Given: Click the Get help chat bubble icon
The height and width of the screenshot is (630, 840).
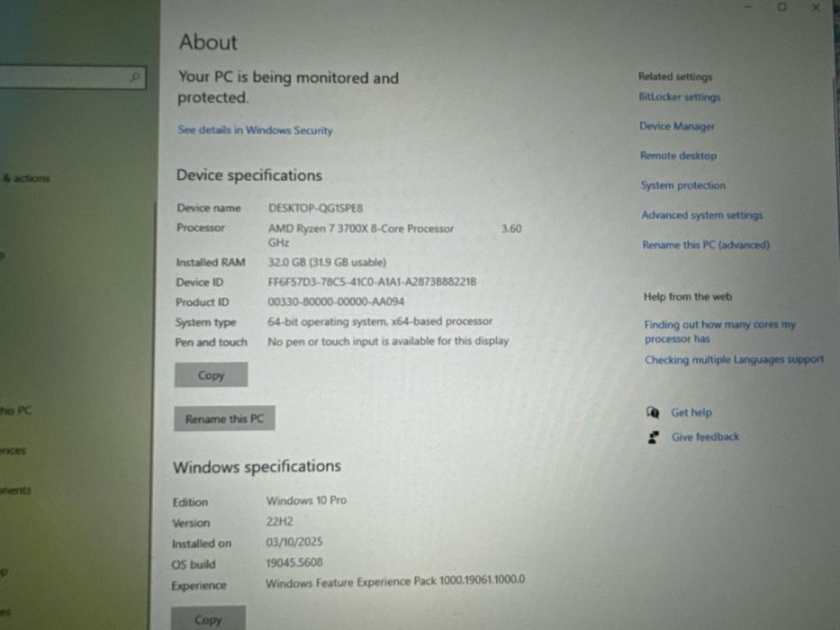Looking at the screenshot, I should (x=653, y=412).
